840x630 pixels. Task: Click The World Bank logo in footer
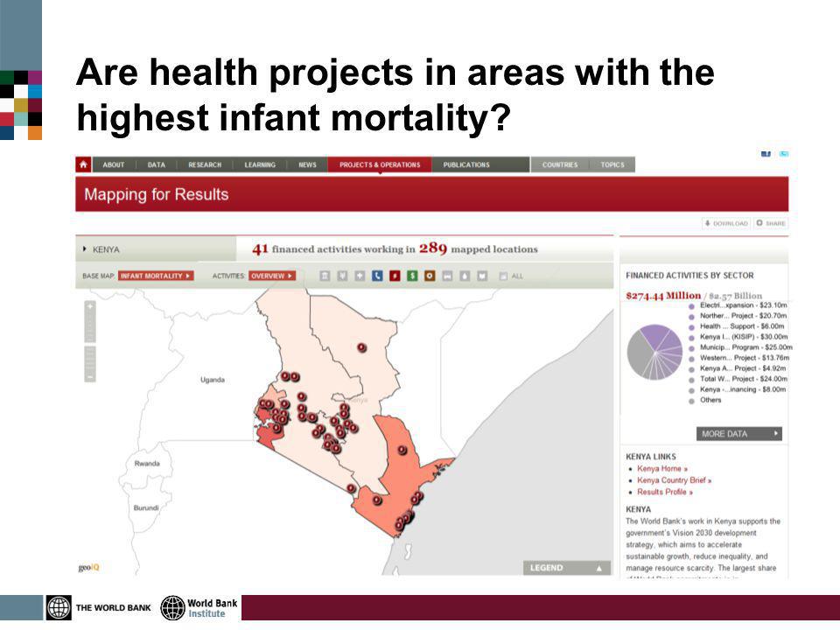99,607
